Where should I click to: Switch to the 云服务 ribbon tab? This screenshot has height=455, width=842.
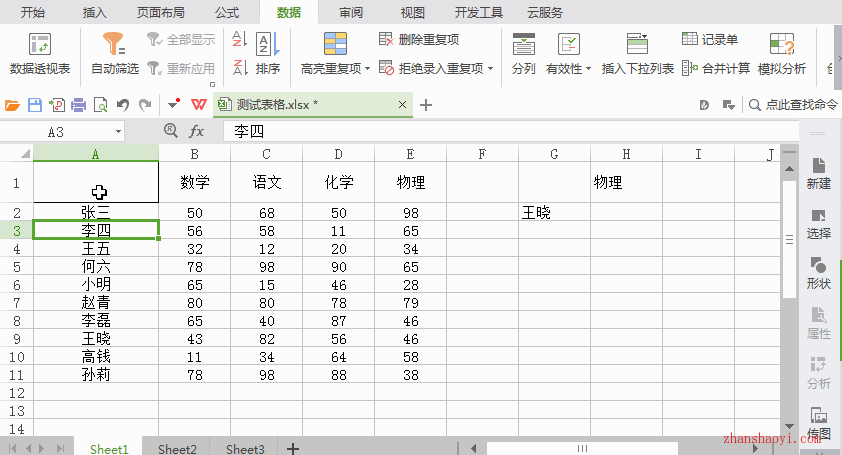click(x=545, y=12)
